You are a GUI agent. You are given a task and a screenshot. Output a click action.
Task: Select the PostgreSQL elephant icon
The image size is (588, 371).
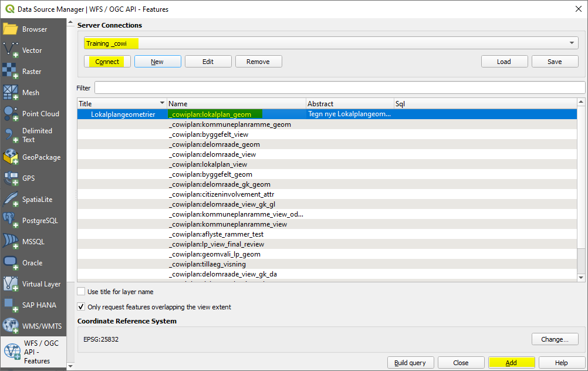[11, 220]
